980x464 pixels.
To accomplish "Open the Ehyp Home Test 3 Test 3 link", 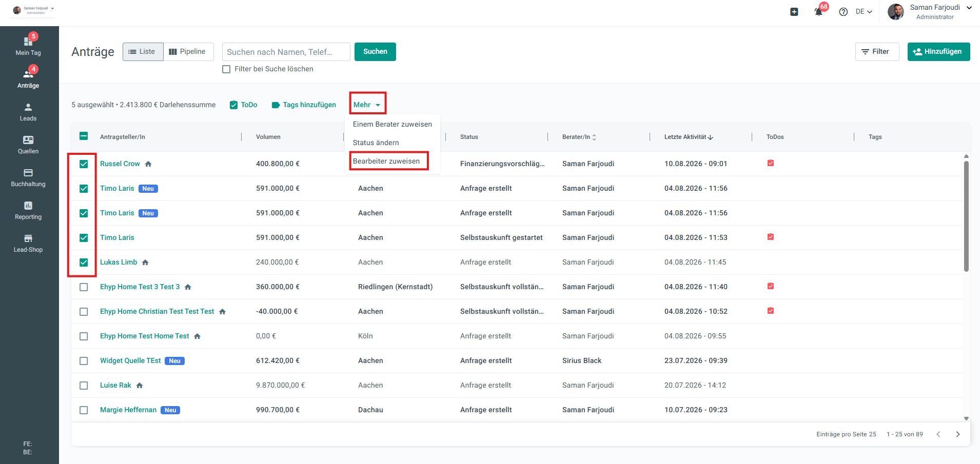I will tap(140, 287).
